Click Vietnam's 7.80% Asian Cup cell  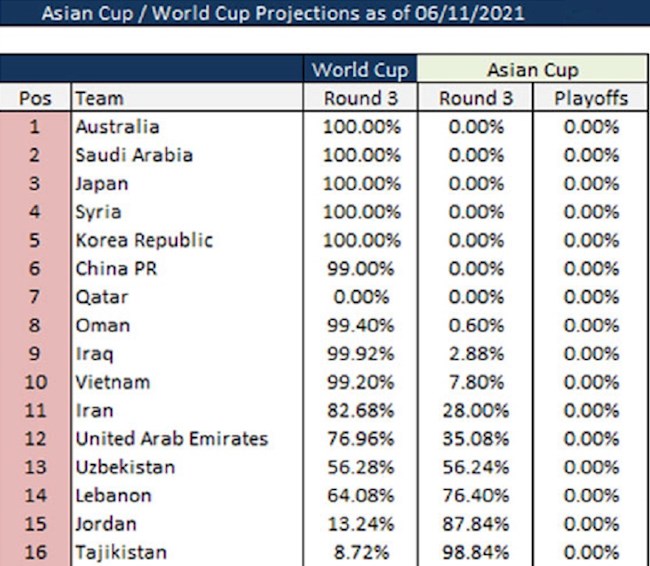(475, 382)
